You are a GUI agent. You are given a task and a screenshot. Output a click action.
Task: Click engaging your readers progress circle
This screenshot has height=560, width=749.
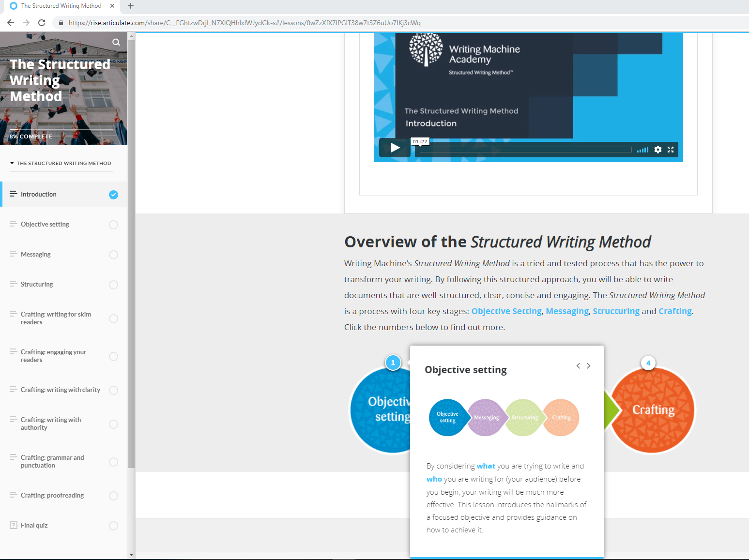(113, 356)
